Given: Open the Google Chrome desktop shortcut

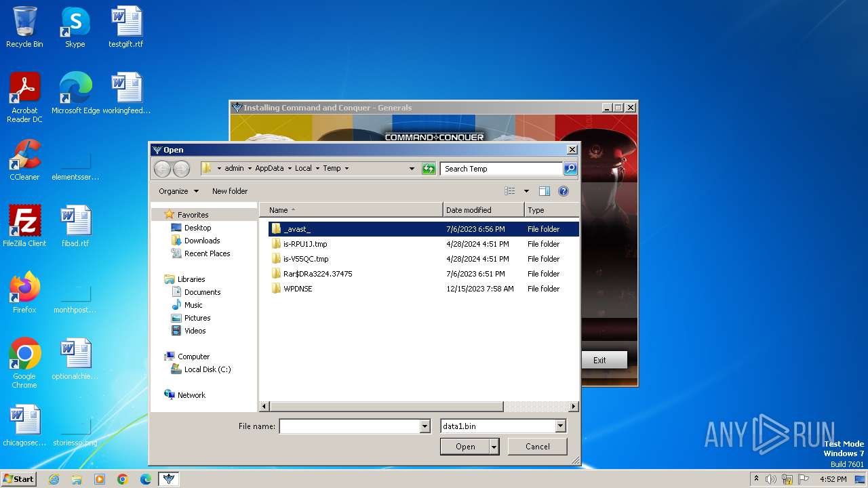Looking at the screenshot, I should click(24, 363).
